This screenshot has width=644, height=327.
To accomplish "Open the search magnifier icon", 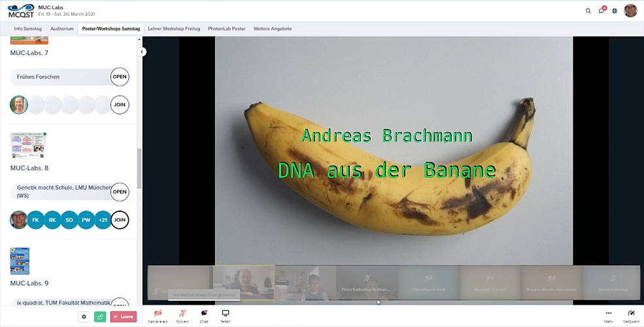I will 588,10.
